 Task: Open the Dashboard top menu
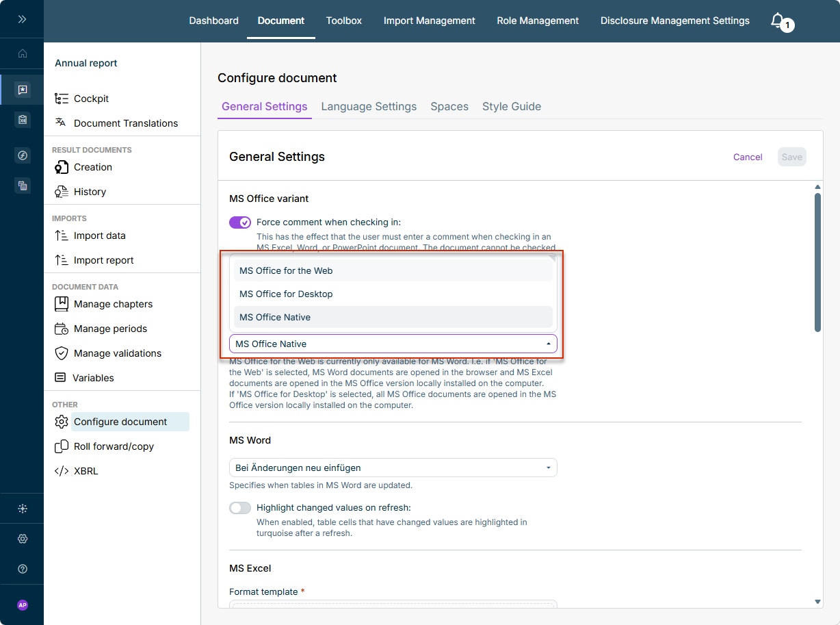tap(214, 21)
